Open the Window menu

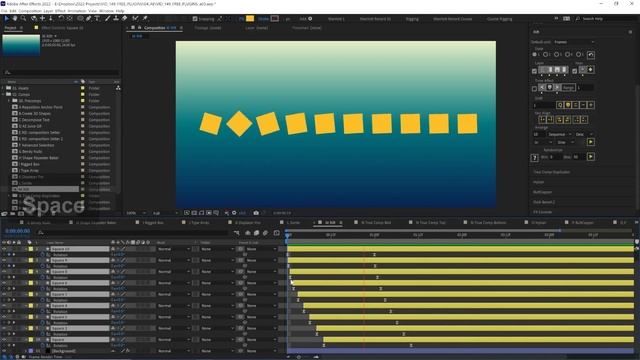pos(107,11)
